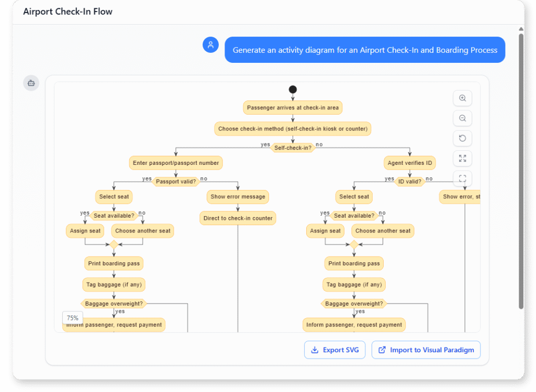Select the Self-check-in? decision node

tap(292, 148)
